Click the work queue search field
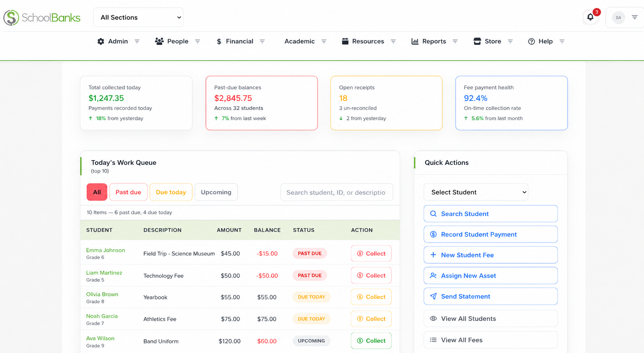Screen dimensions: 644x353 tap(337, 192)
